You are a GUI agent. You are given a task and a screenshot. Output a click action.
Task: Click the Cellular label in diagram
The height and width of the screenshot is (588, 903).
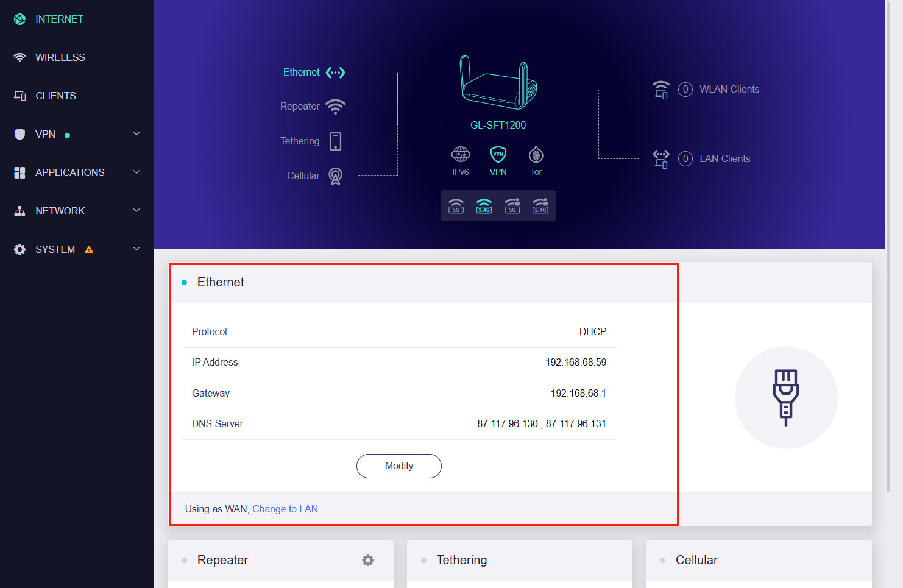[x=303, y=176]
